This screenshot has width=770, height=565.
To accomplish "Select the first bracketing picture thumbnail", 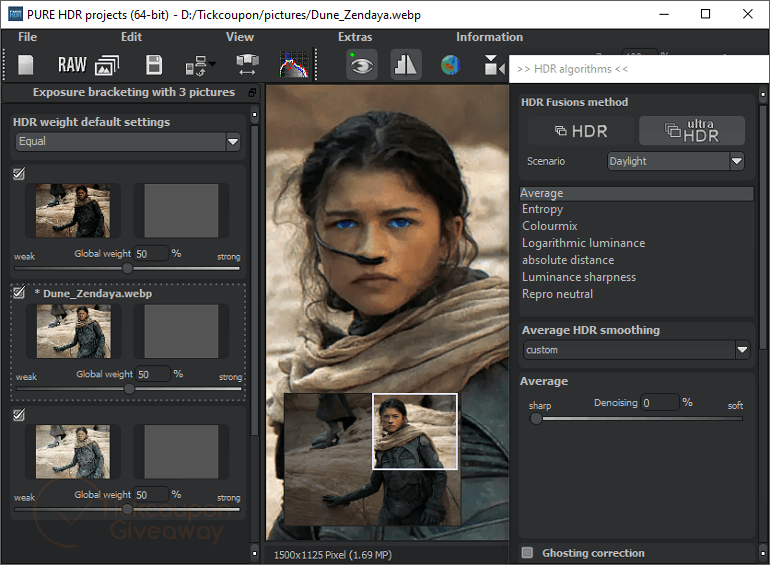I will 73,211.
